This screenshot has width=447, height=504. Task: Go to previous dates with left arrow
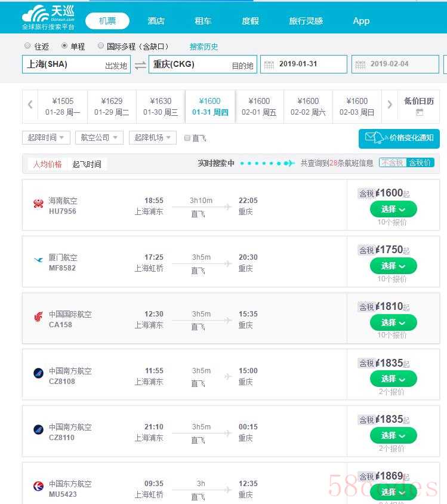(30, 105)
